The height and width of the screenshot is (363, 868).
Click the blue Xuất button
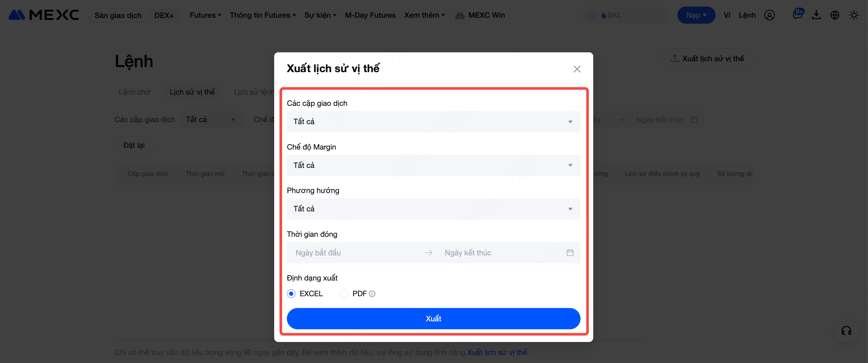(433, 318)
